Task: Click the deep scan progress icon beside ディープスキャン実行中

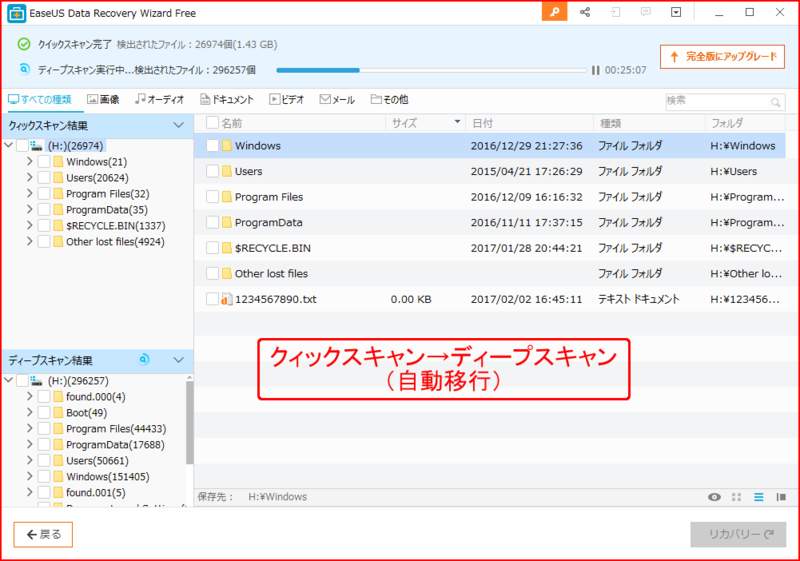Action: click(24, 69)
